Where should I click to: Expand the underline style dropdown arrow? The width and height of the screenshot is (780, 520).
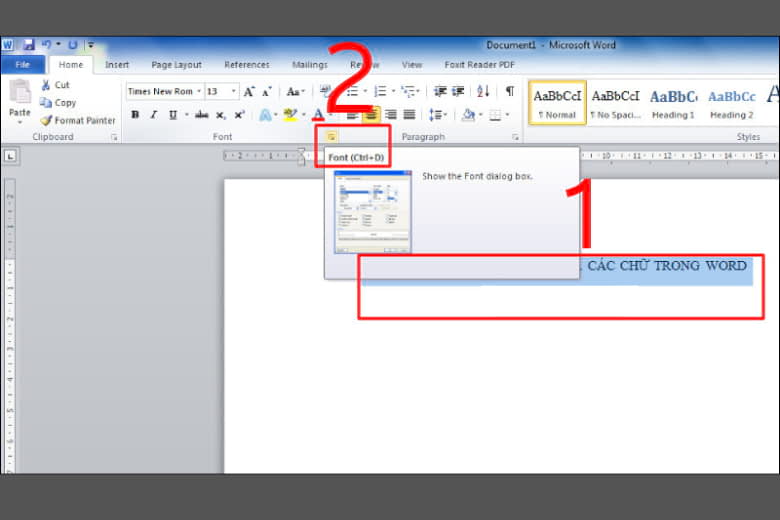coord(187,115)
